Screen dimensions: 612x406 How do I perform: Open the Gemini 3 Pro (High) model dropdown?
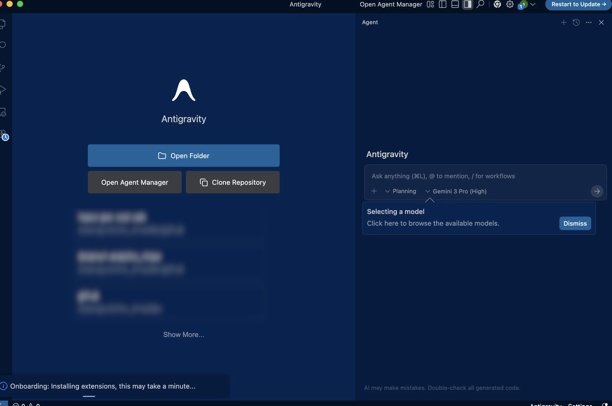[x=456, y=191]
